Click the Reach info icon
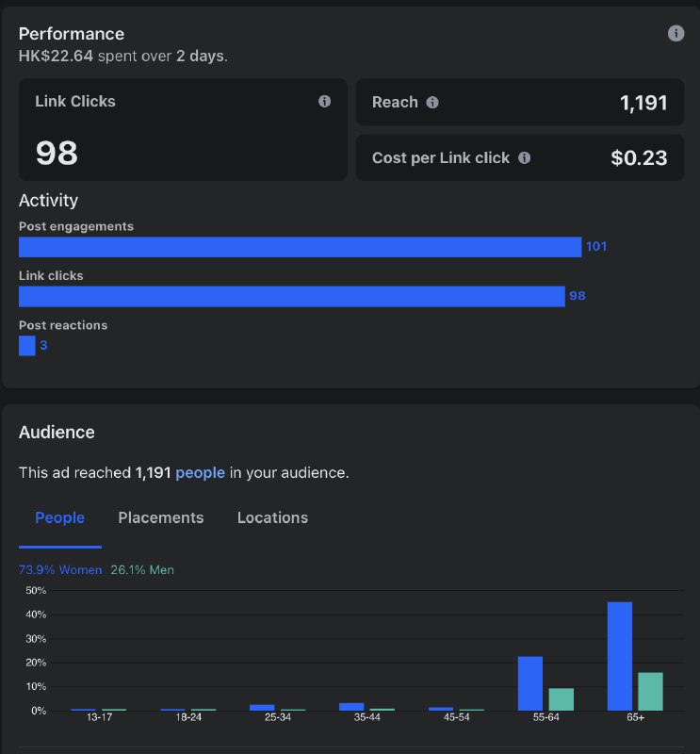 pyautogui.click(x=432, y=103)
